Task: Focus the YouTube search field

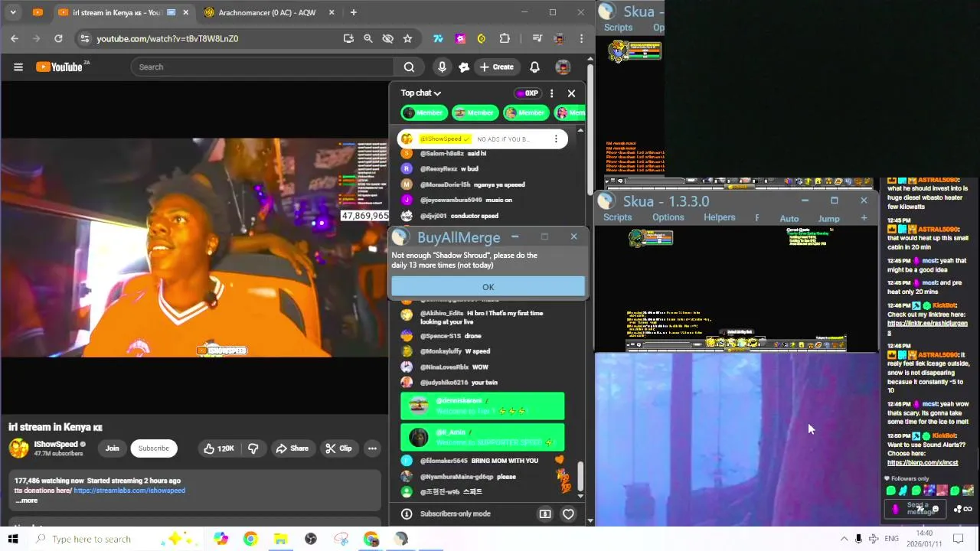Action: pyautogui.click(x=263, y=67)
